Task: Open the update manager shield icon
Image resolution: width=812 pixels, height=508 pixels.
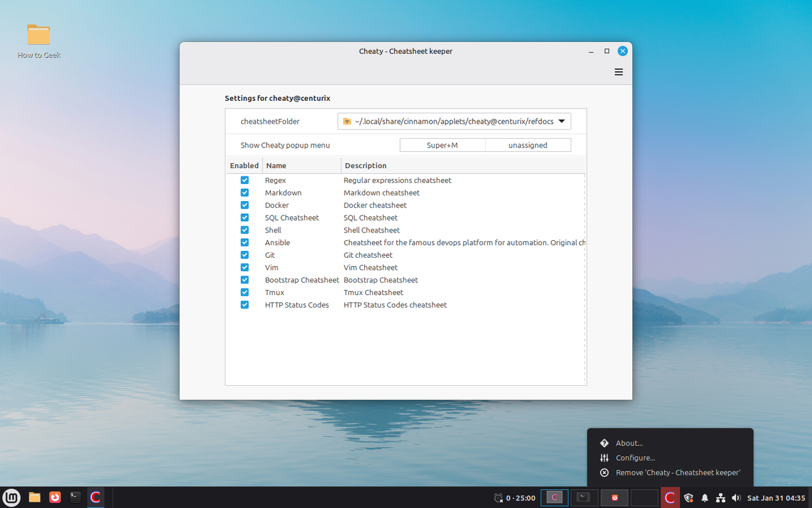Action: pos(689,498)
